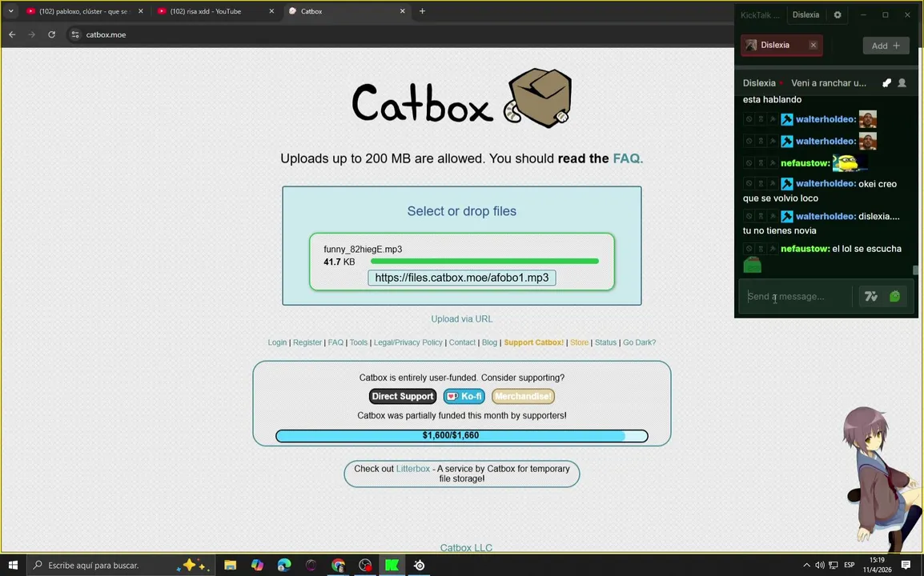Image resolution: width=924 pixels, height=576 pixels.
Task: Close the Dislexia chatroom tab
Action: (x=814, y=46)
